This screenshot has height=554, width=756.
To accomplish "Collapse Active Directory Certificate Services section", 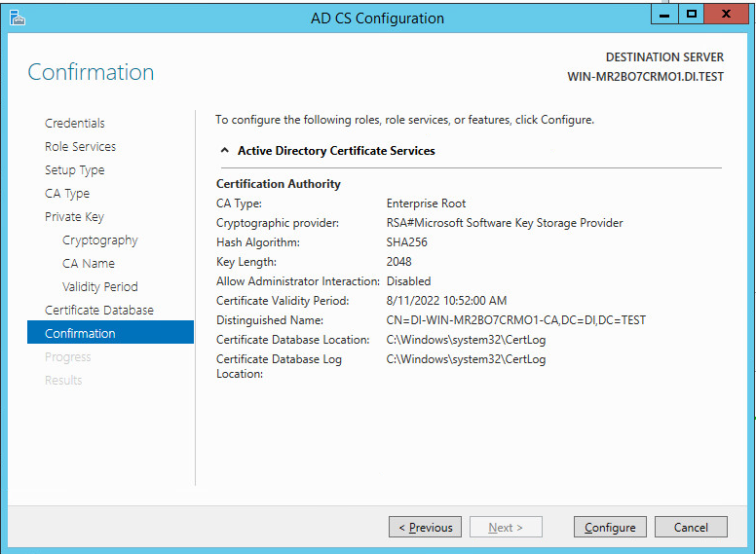I will [225, 151].
